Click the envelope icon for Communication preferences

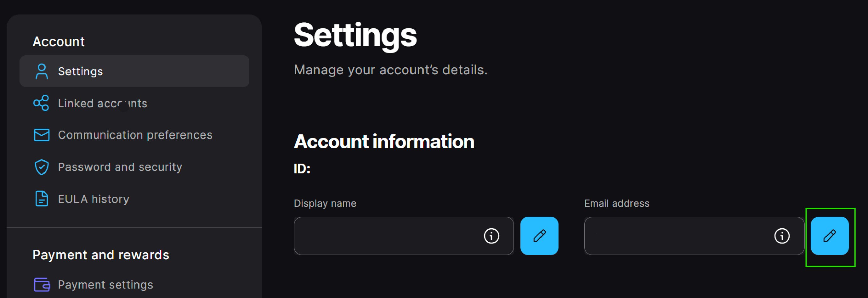coord(42,135)
